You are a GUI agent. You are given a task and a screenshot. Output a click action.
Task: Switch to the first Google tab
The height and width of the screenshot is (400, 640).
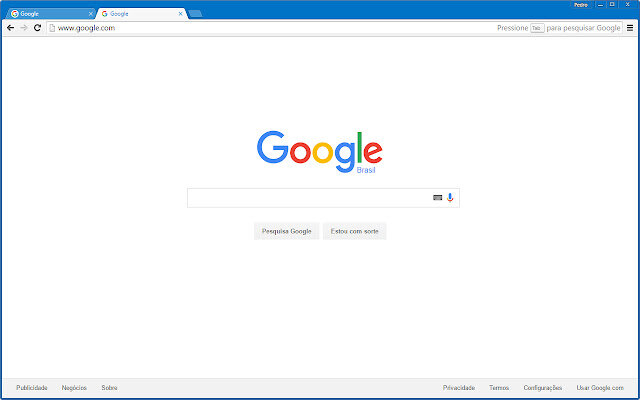[x=51, y=13]
